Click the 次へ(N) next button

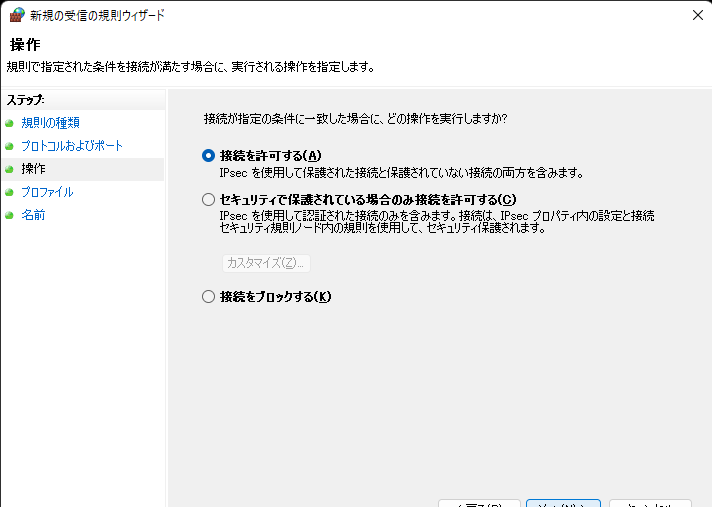[x=563, y=503]
